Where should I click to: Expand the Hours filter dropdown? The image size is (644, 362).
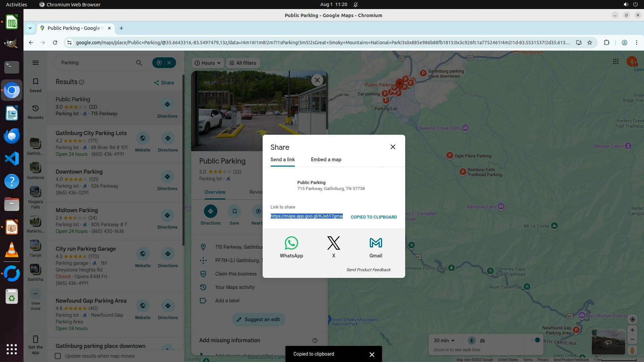pos(208,63)
